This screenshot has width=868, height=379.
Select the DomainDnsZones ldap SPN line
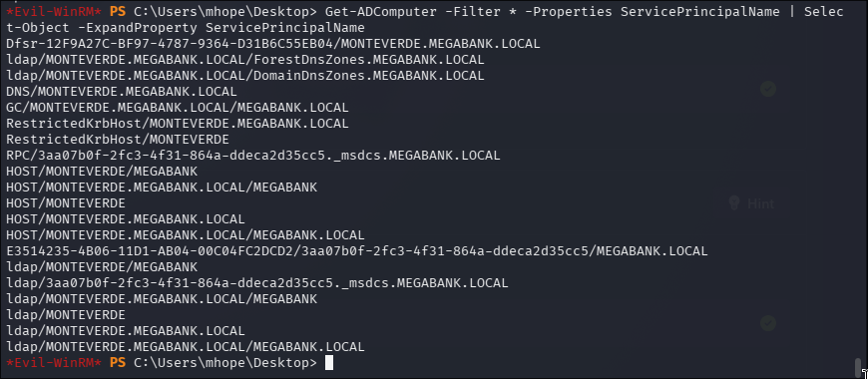(x=245, y=76)
